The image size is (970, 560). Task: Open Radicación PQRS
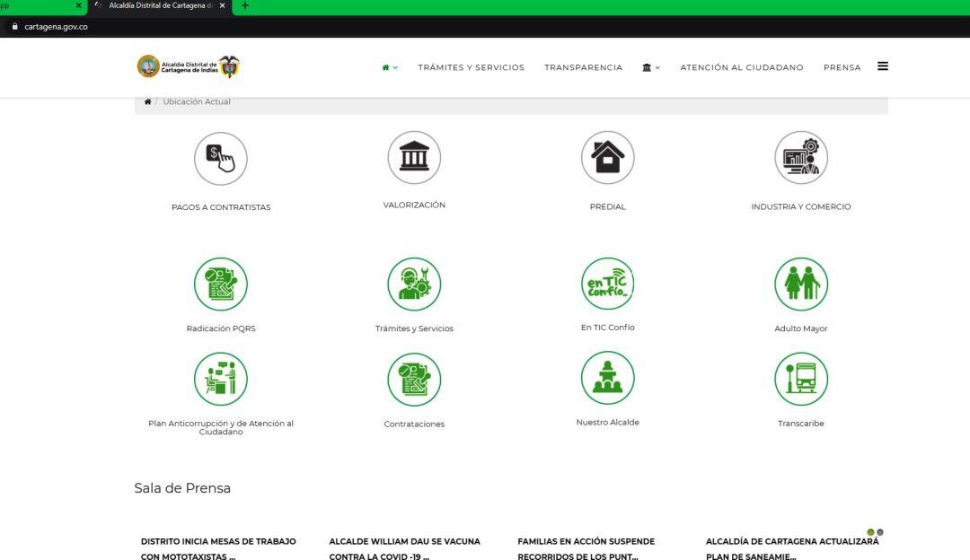pos(221,284)
